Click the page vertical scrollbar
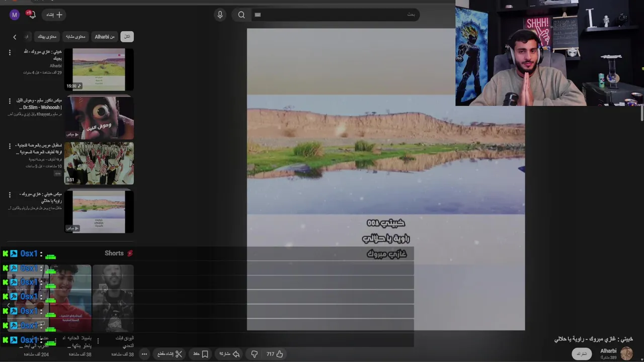Screen dimensions: 644x362 click(641, 113)
